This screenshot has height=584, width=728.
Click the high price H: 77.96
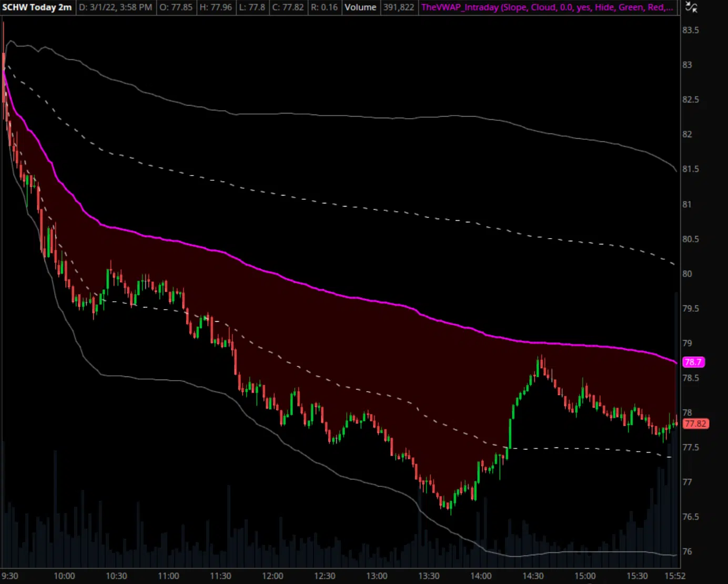tap(216, 7)
